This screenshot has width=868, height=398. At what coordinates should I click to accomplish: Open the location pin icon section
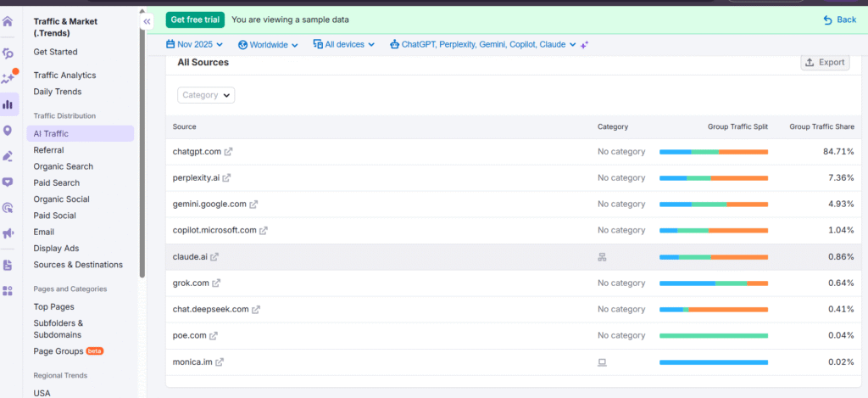pos(8,131)
